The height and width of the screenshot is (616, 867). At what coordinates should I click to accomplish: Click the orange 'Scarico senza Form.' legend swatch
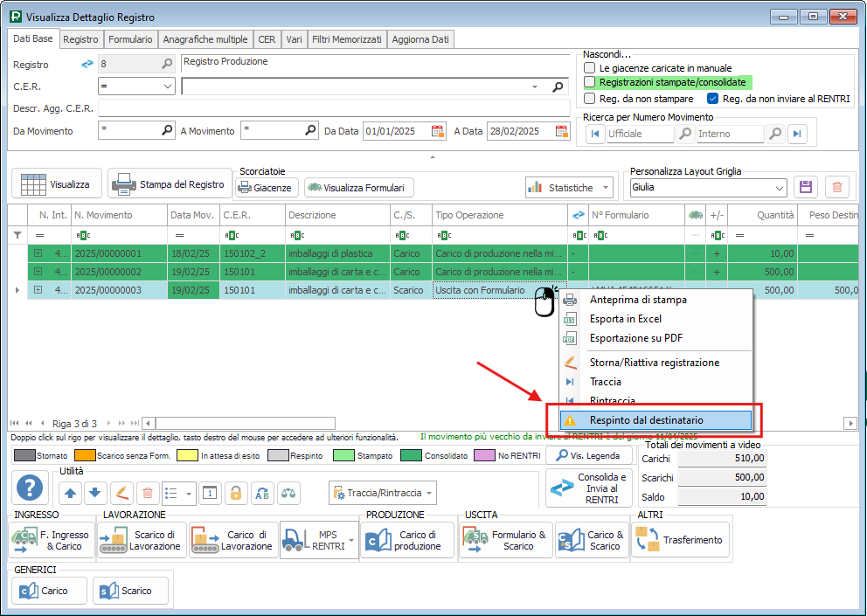pyautogui.click(x=86, y=456)
